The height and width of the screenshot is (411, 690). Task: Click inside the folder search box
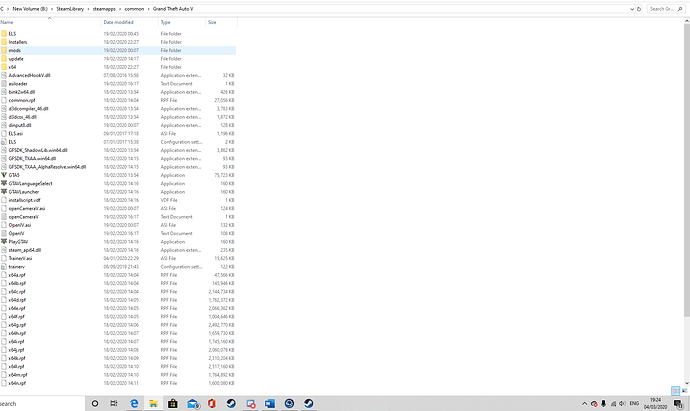(x=664, y=9)
